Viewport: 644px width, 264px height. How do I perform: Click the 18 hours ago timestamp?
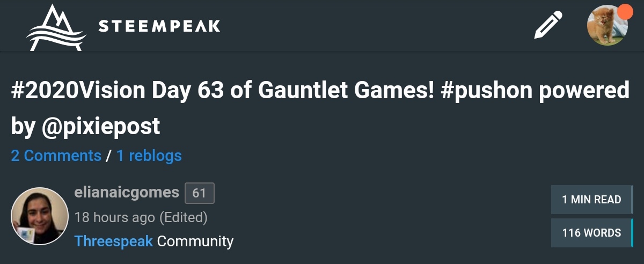(x=115, y=217)
